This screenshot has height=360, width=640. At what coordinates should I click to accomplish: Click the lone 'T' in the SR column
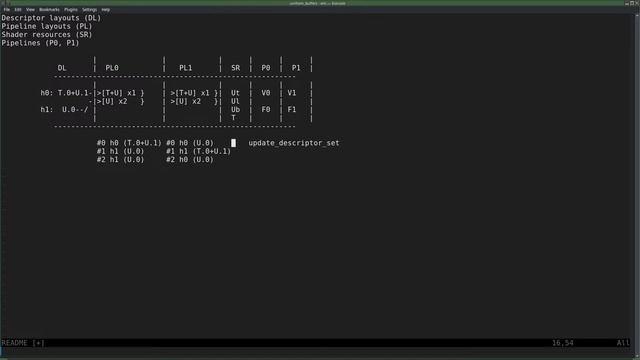[233, 118]
